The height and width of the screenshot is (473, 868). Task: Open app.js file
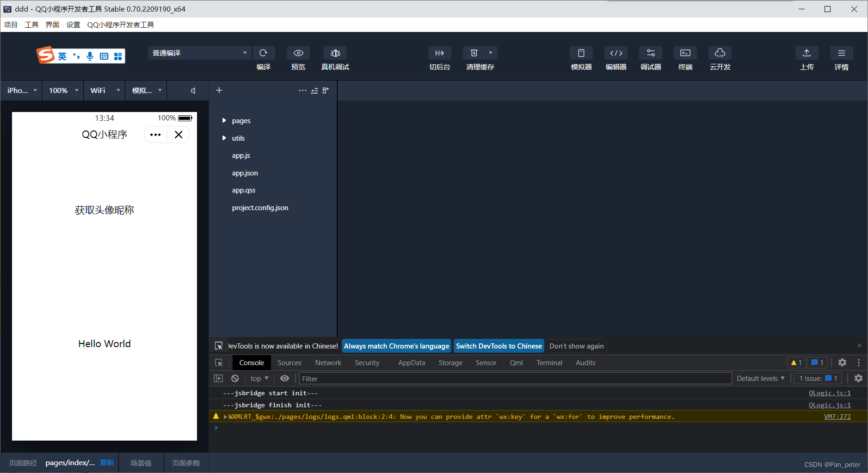tap(241, 156)
